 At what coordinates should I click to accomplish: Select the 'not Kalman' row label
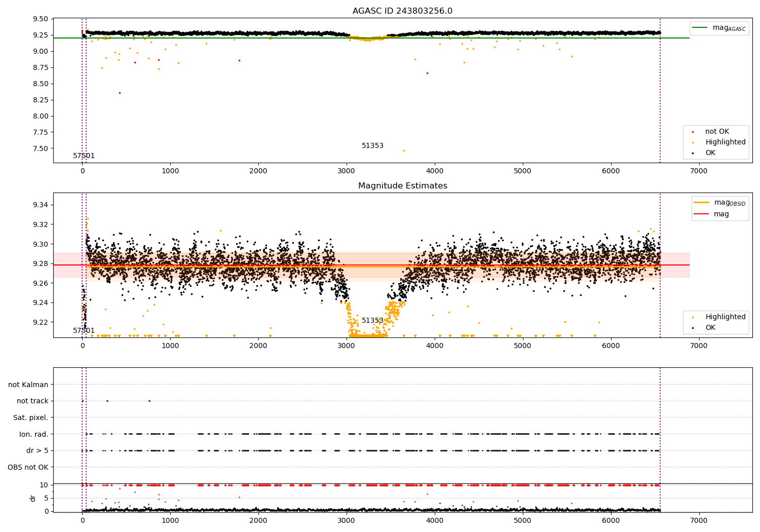pos(28,385)
